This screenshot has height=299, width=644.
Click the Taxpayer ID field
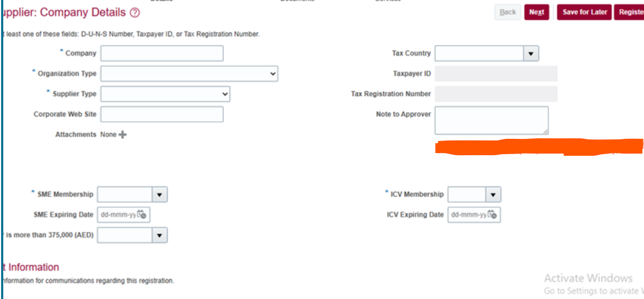(x=496, y=74)
